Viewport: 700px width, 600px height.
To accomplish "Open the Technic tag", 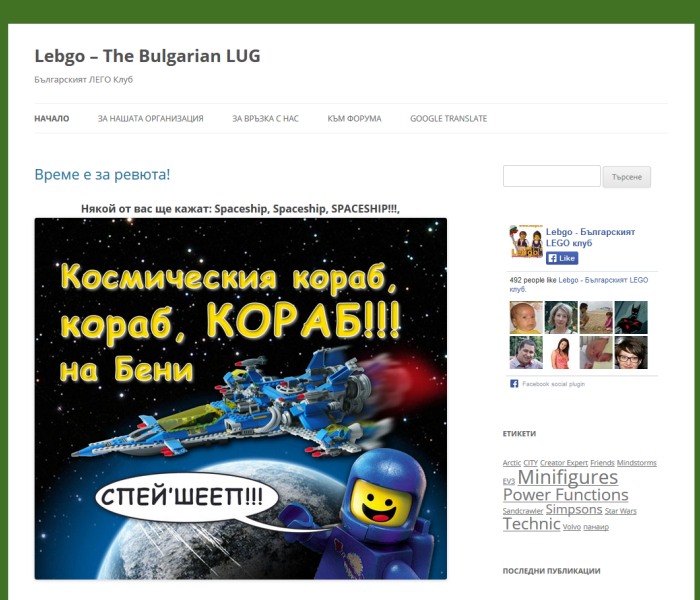I will point(531,524).
